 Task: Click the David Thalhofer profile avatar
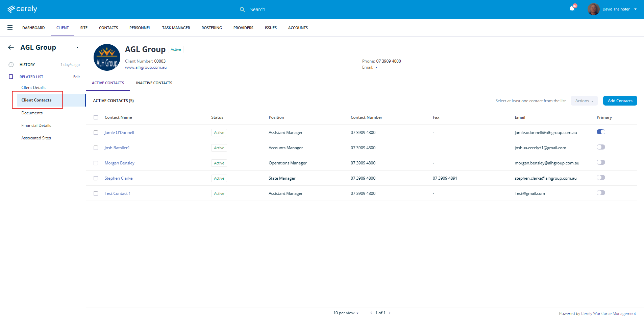tap(593, 9)
